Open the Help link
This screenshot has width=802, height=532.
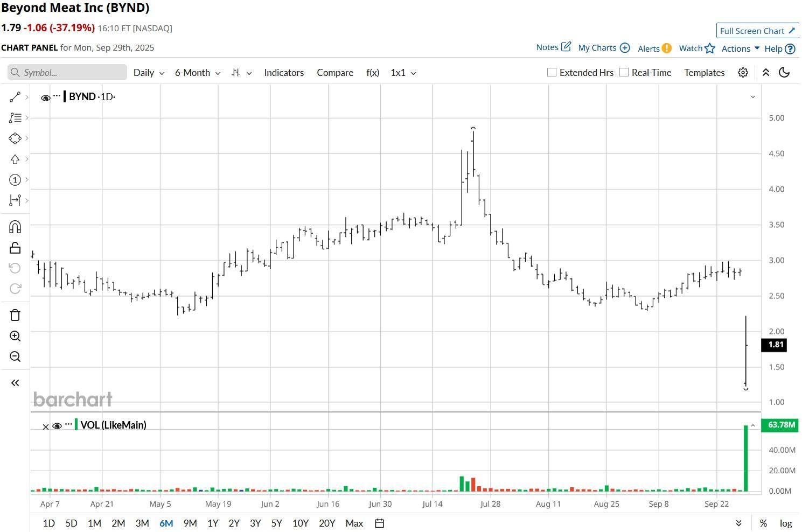[780, 49]
